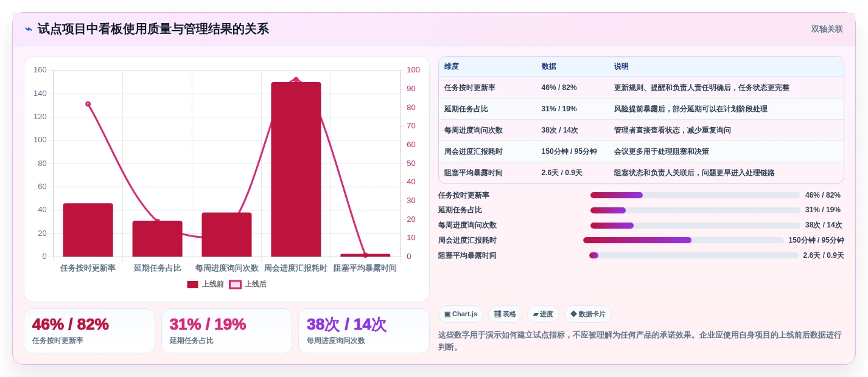
Task: Click the 延期任务占比 bar in chart
Action: pos(158,238)
